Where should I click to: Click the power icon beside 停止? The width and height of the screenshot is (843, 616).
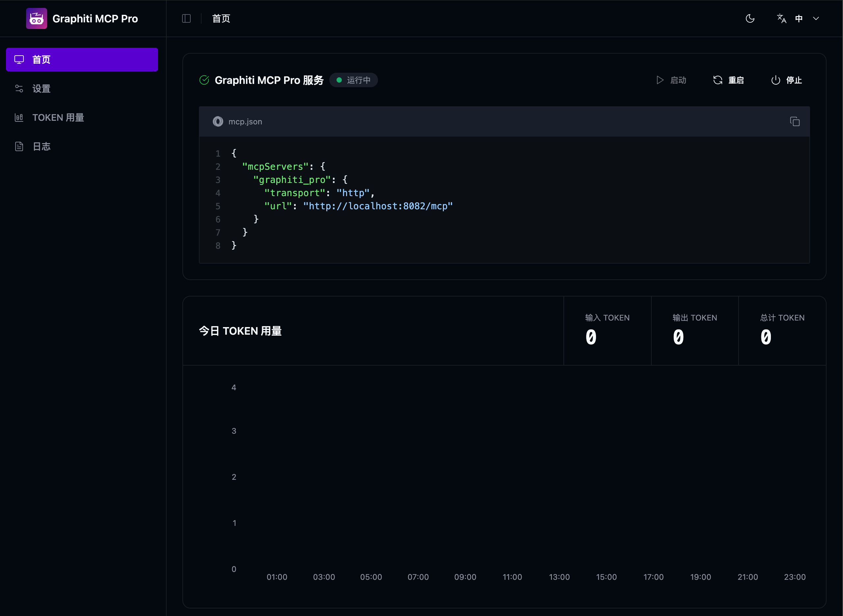click(776, 80)
